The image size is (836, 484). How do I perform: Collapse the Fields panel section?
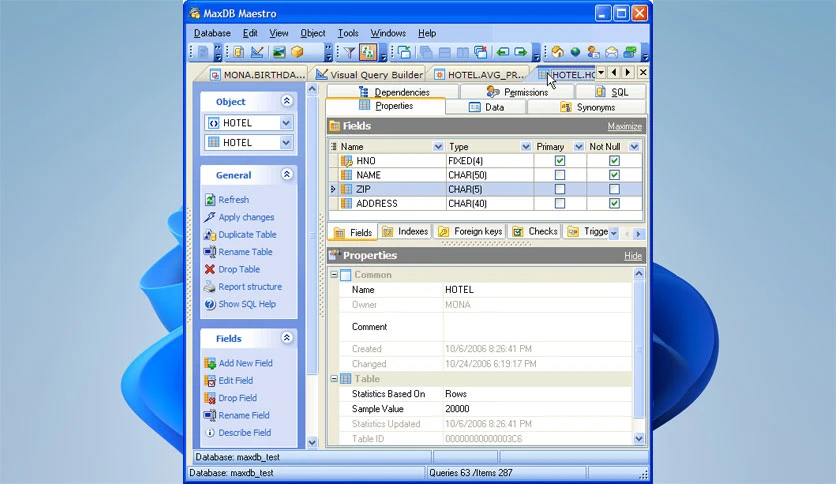[x=286, y=337]
